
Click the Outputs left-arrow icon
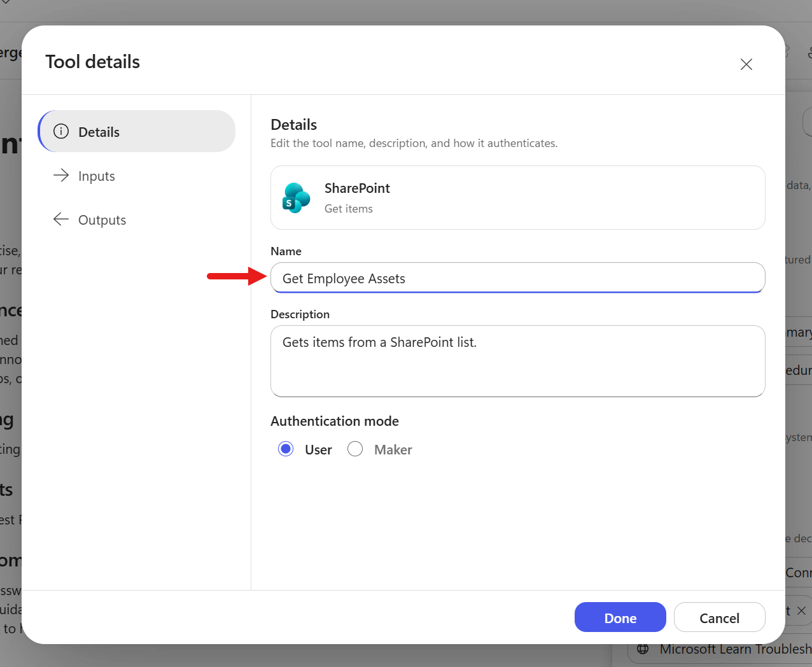[x=61, y=220]
